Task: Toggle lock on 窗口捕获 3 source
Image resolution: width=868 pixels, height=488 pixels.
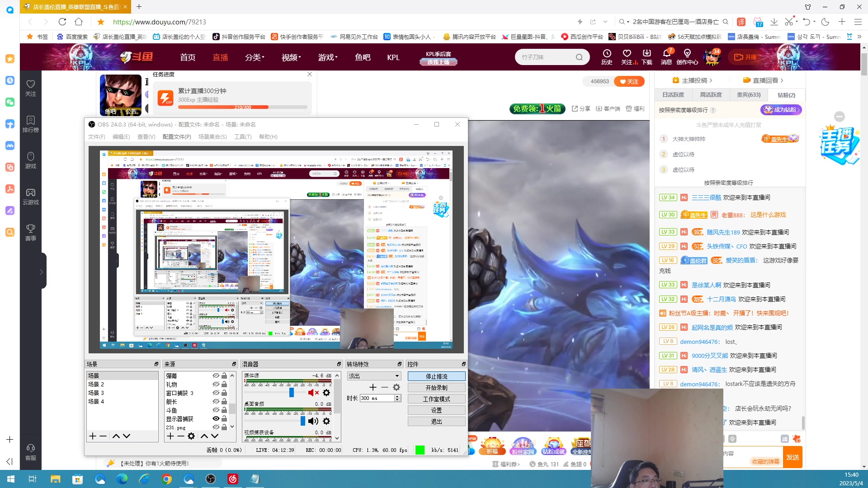Action: [224, 393]
